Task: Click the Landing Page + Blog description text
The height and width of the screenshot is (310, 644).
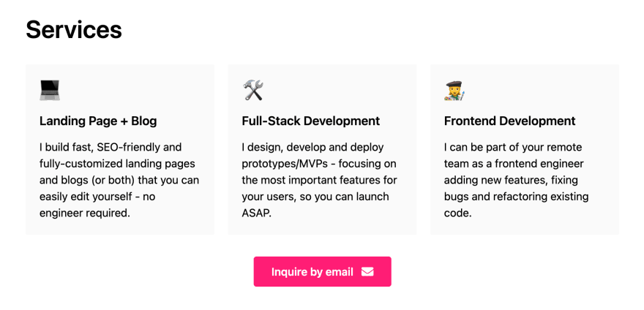Action: pos(119,181)
